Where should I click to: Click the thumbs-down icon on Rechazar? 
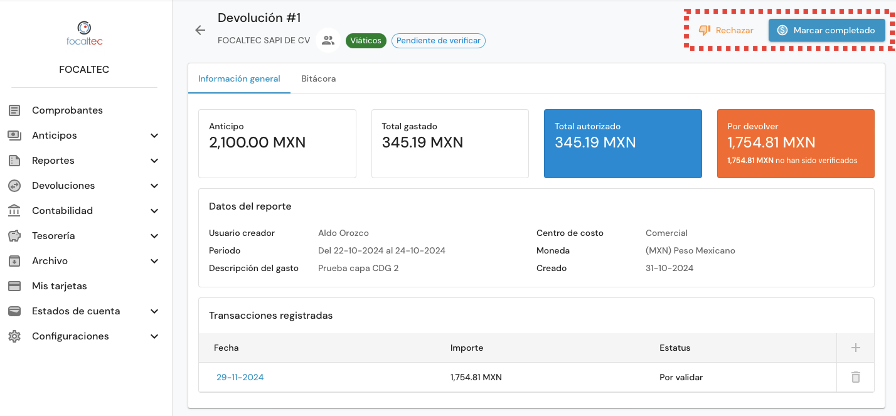tap(705, 30)
